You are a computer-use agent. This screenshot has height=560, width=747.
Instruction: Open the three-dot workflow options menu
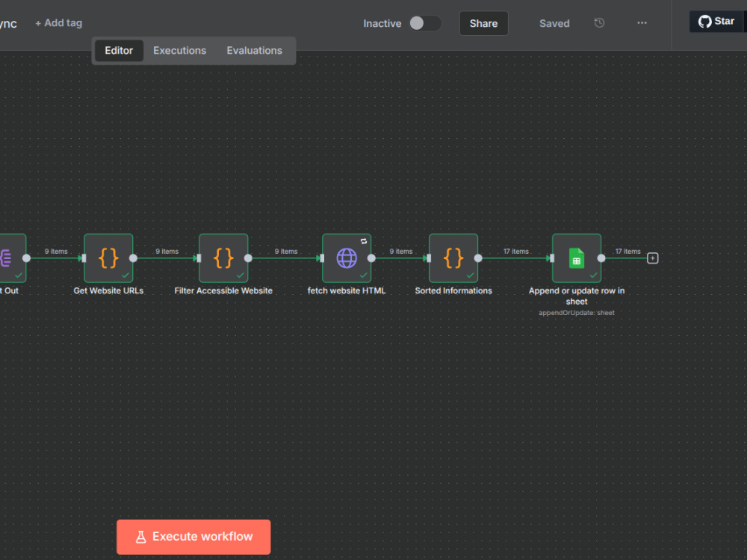coord(642,23)
